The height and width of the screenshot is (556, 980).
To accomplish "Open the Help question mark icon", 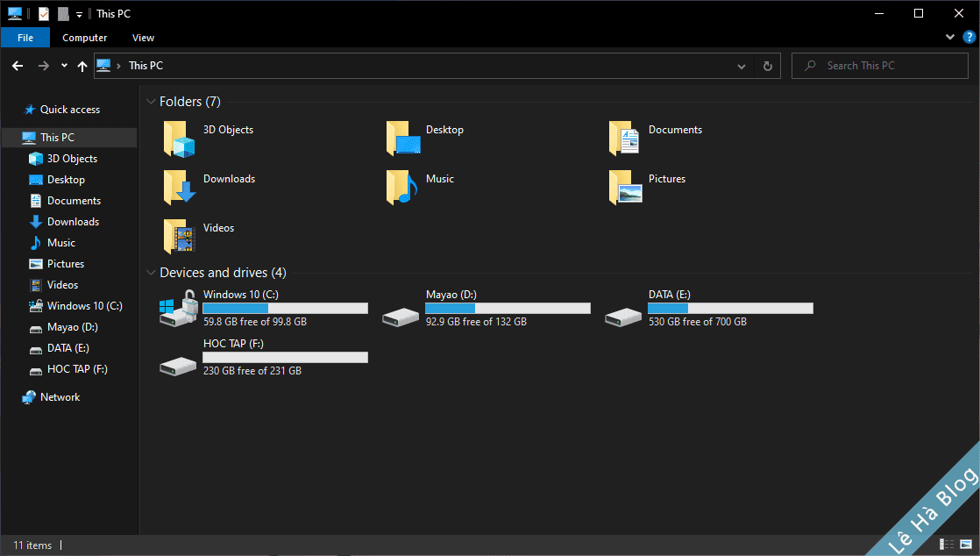I will [969, 37].
